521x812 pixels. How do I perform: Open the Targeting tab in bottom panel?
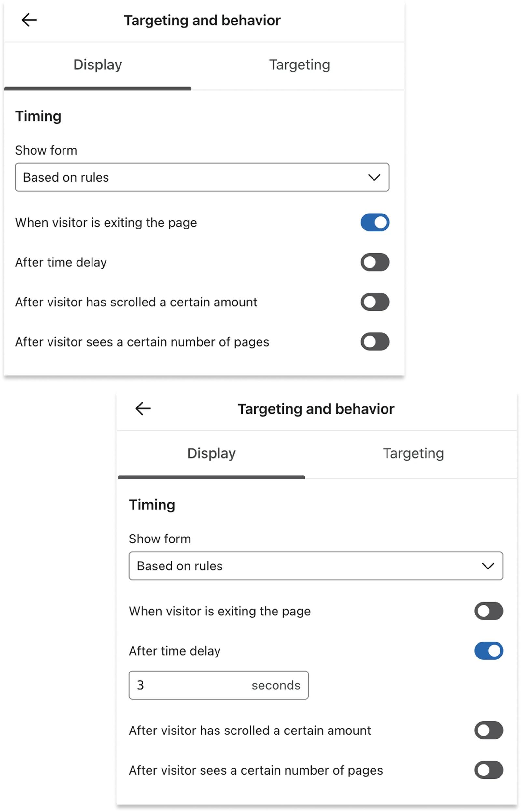pyautogui.click(x=414, y=453)
